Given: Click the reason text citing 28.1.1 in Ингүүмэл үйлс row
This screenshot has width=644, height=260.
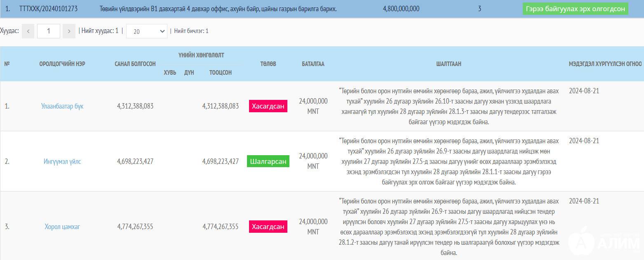Looking at the screenshot, I should 449,162.
